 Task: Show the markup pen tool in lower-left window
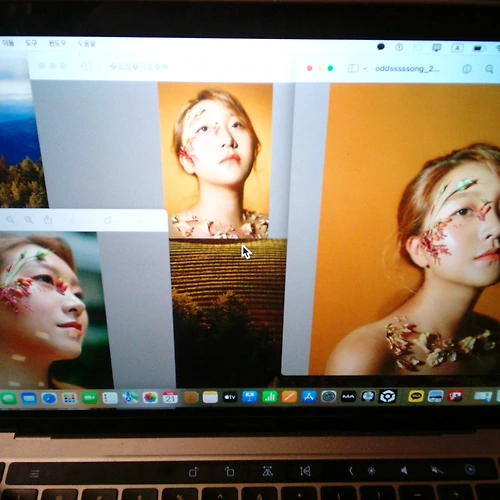pos(72,220)
